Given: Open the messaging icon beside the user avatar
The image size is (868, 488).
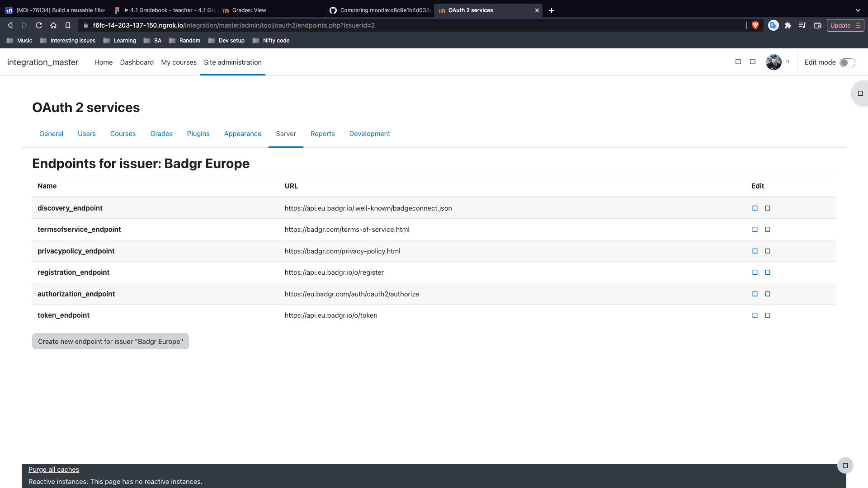Looking at the screenshot, I should (753, 62).
